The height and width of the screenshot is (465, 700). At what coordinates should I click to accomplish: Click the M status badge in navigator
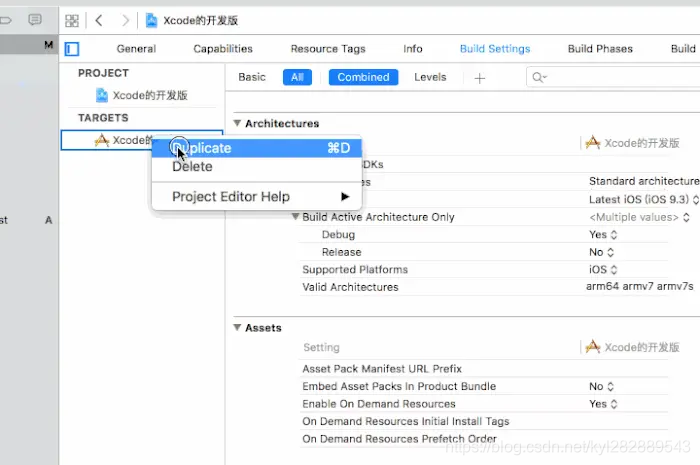[49, 45]
